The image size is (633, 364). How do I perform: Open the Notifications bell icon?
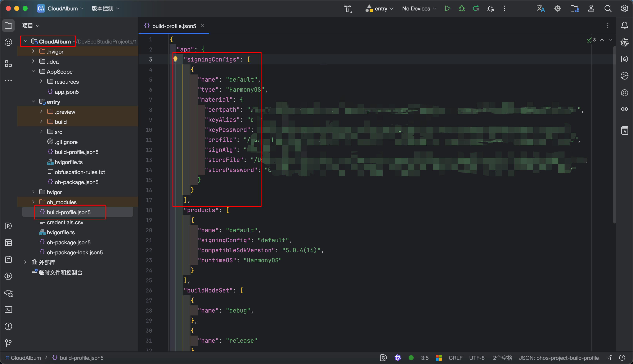coord(624,26)
